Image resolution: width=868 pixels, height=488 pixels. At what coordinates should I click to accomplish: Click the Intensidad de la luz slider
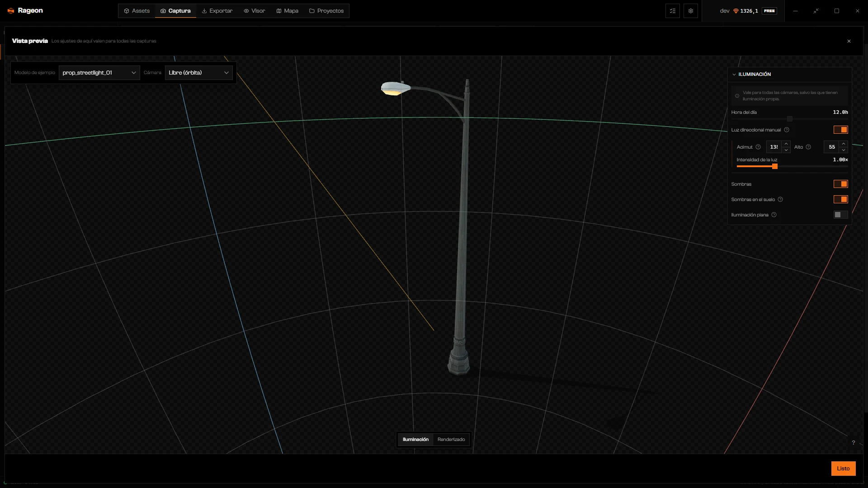792,167
